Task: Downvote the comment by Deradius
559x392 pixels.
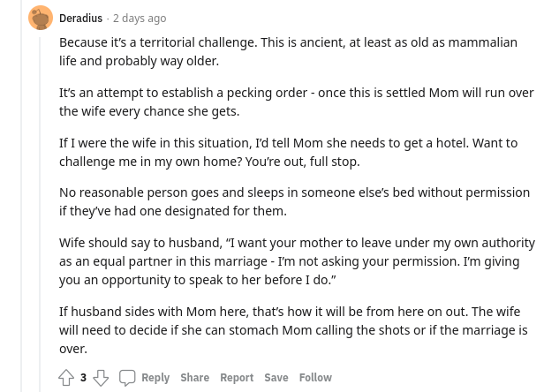Action: pos(101,377)
